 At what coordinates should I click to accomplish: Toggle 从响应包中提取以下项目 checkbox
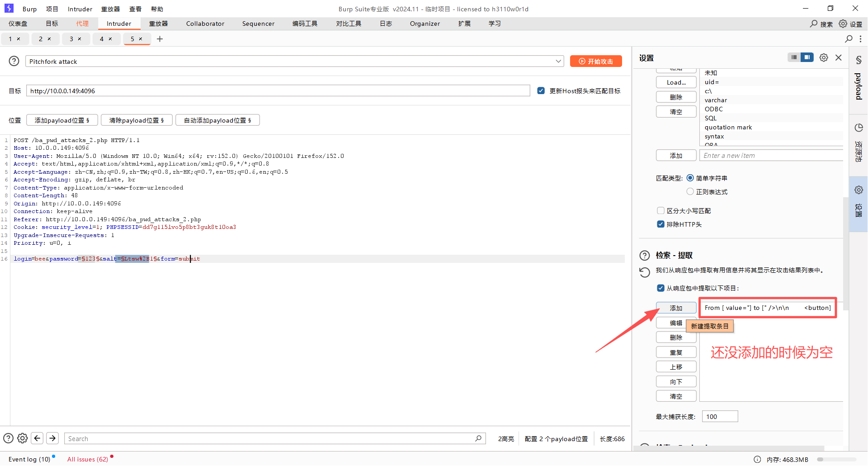[660, 288]
